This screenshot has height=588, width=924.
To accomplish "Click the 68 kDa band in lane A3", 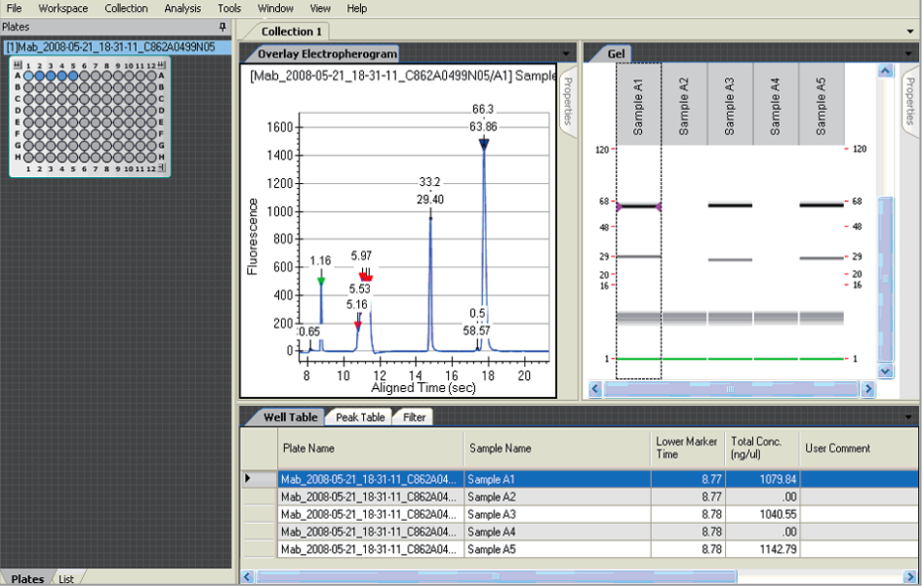I will click(x=729, y=205).
